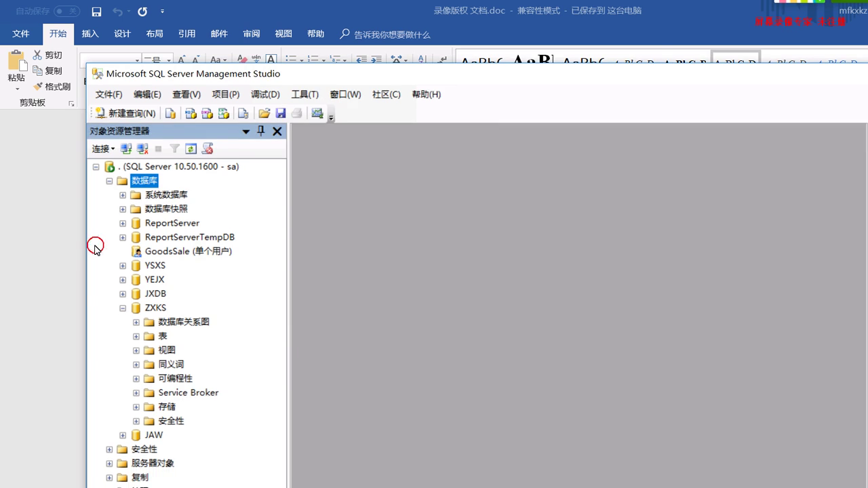Open the 调试(D) menu in SSMS
868x488 pixels.
(x=265, y=94)
